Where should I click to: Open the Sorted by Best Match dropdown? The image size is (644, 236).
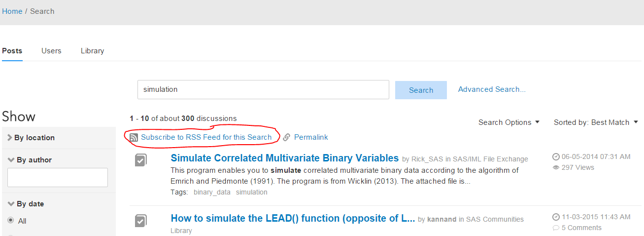(596, 122)
